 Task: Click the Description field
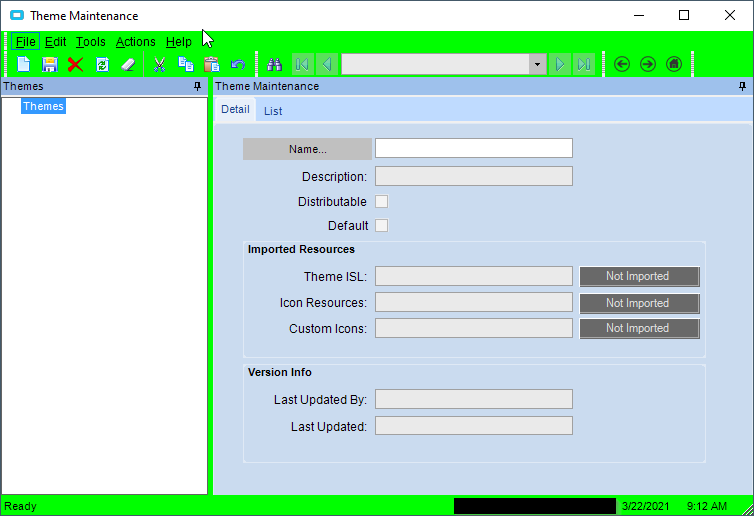[x=474, y=176]
